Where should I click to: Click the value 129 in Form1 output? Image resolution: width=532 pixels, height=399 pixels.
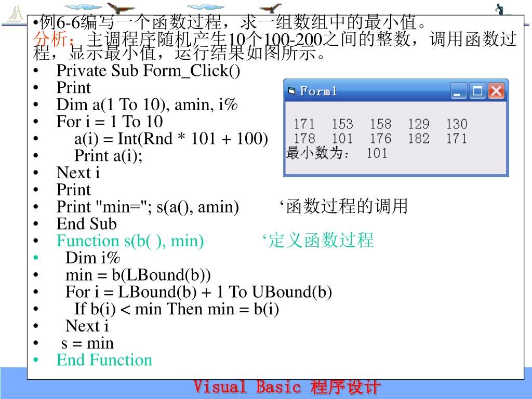tap(419, 124)
